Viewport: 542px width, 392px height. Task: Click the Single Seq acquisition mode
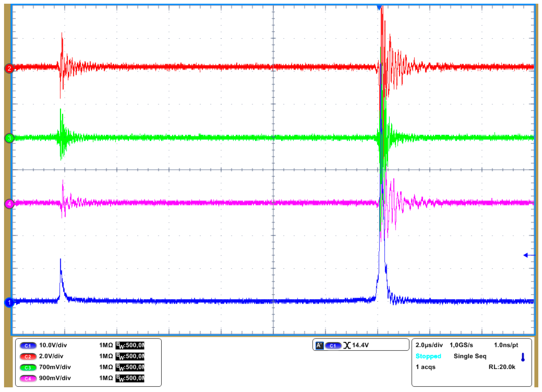click(x=470, y=356)
